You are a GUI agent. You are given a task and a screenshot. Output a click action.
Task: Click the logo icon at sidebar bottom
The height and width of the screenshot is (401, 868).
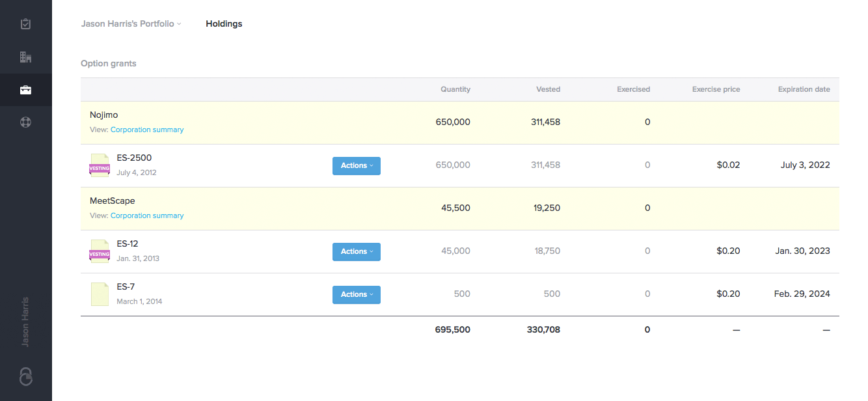25,376
